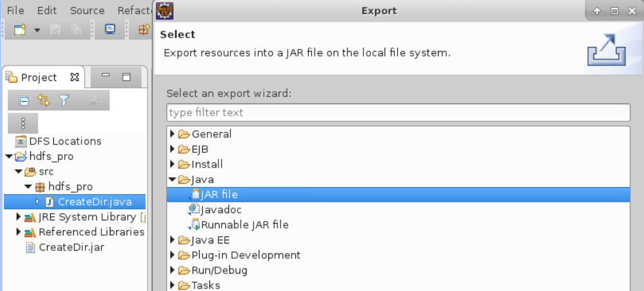The image size is (644, 291).
Task: Select the Javadoc export option
Action: click(x=221, y=209)
